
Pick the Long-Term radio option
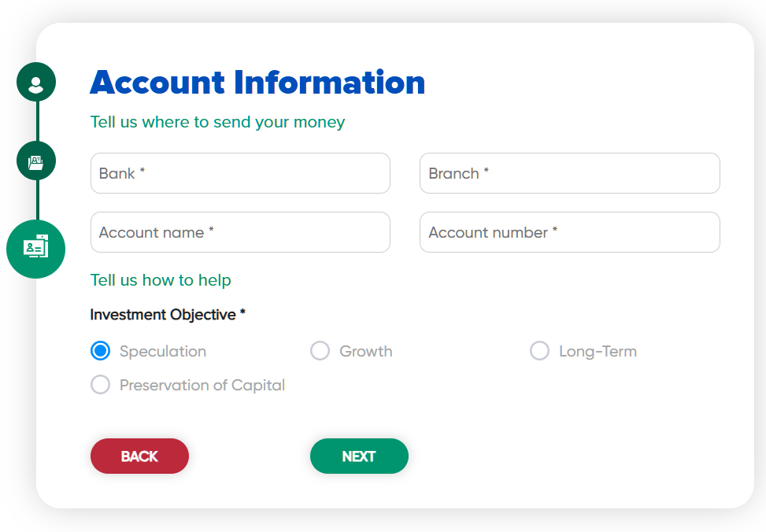539,351
